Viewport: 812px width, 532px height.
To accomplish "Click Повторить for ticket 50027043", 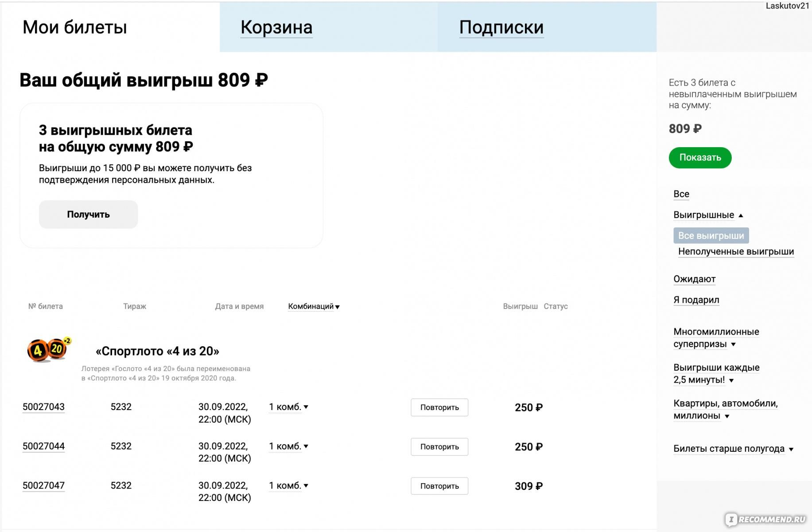I will coord(439,407).
